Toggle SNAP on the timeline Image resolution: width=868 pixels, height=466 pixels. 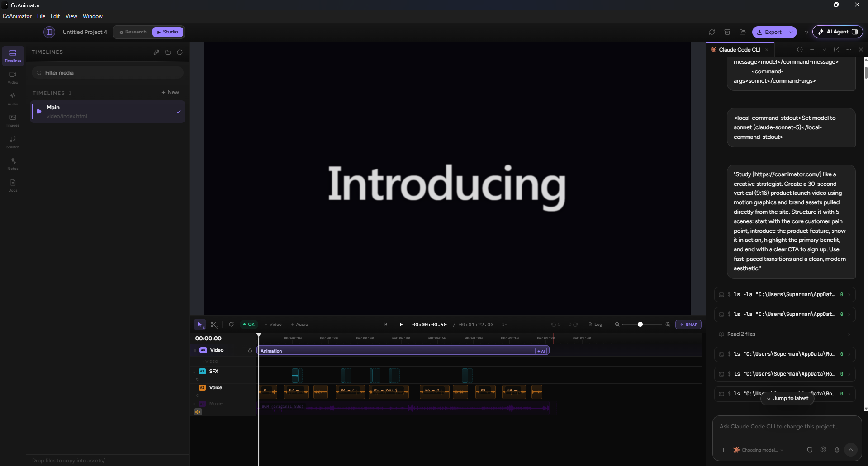tap(688, 325)
